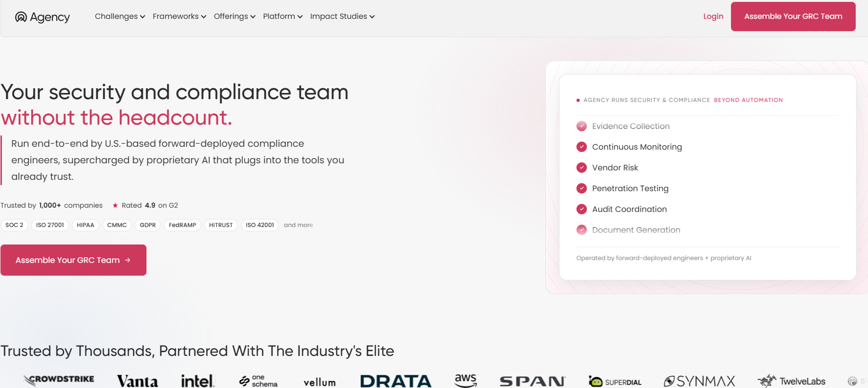The width and height of the screenshot is (868, 388).
Task: Open the Impact Studies menu
Action: pos(343,17)
